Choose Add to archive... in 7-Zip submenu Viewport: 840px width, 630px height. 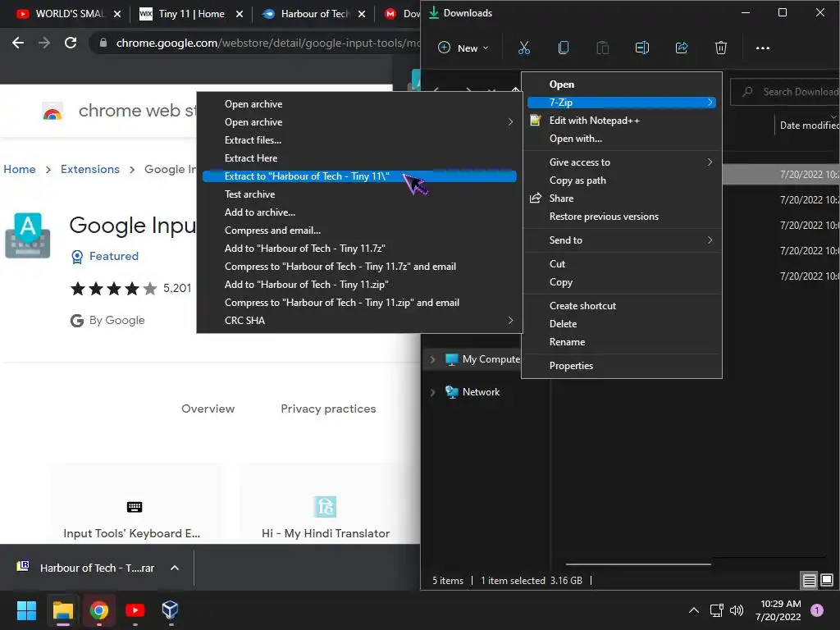(x=359, y=212)
